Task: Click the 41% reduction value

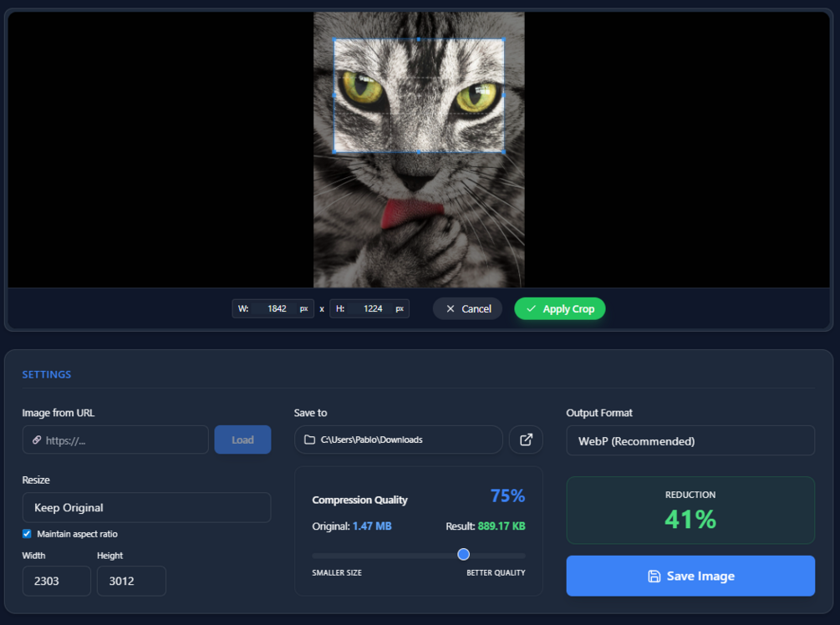Action: [x=690, y=519]
